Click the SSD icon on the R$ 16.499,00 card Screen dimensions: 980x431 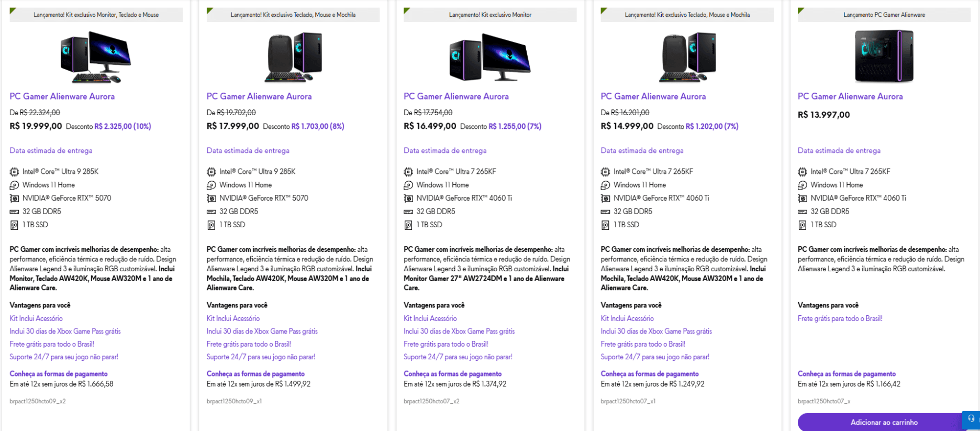[x=408, y=225]
